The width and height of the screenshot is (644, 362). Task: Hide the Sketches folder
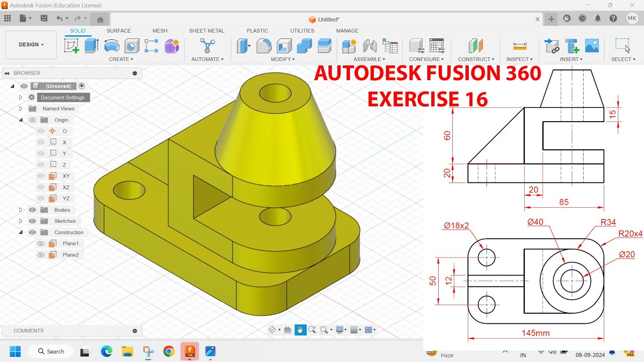pyautogui.click(x=32, y=221)
